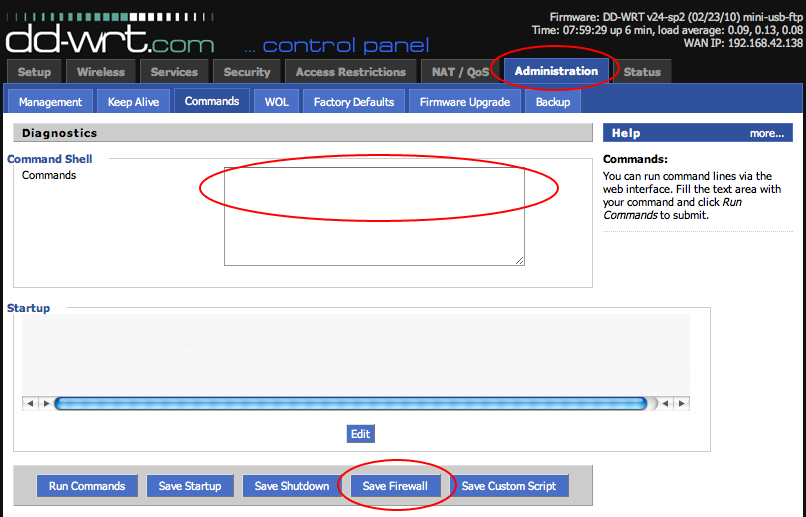Click the Commands textarea resize handle
Viewport: 806px width, 517px height.
coord(519,260)
